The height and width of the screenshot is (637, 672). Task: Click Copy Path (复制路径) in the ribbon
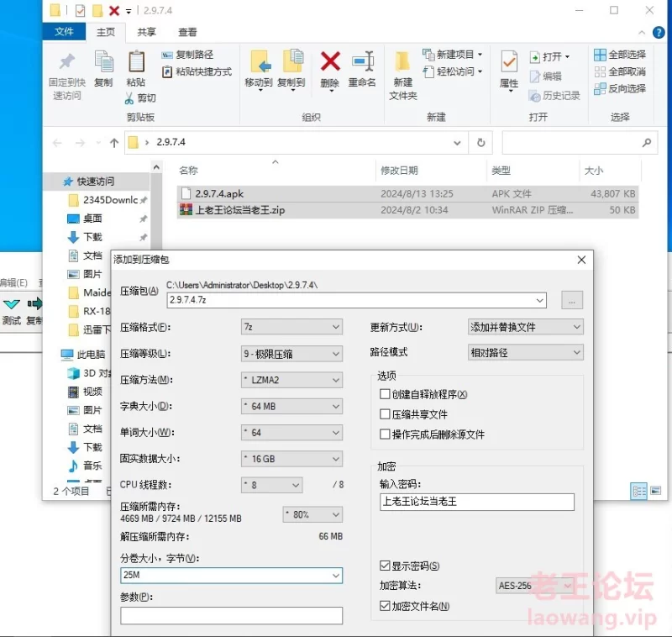click(x=187, y=55)
